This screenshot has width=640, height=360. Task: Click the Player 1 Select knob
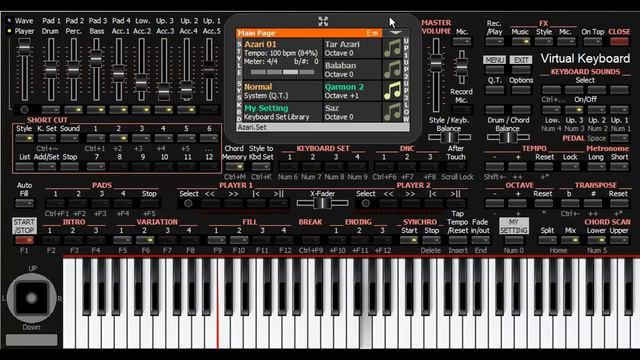pyautogui.click(x=188, y=203)
